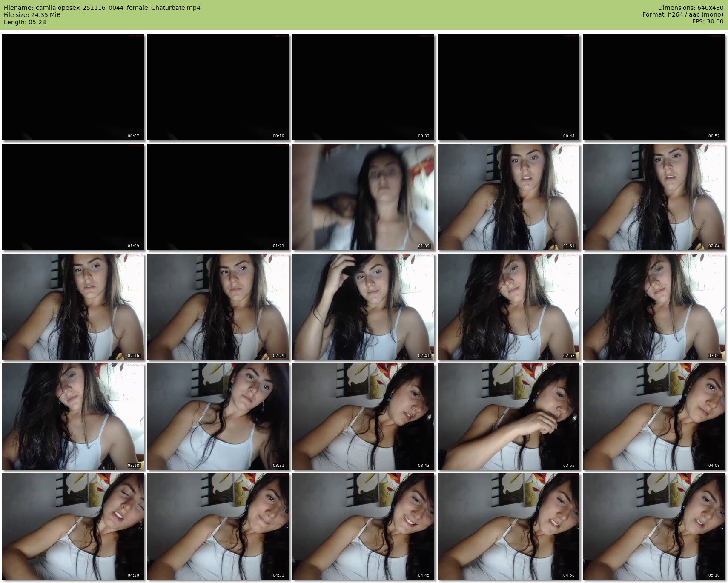
Task: Click the final thumbnail at 05:10
Action: tap(653, 526)
